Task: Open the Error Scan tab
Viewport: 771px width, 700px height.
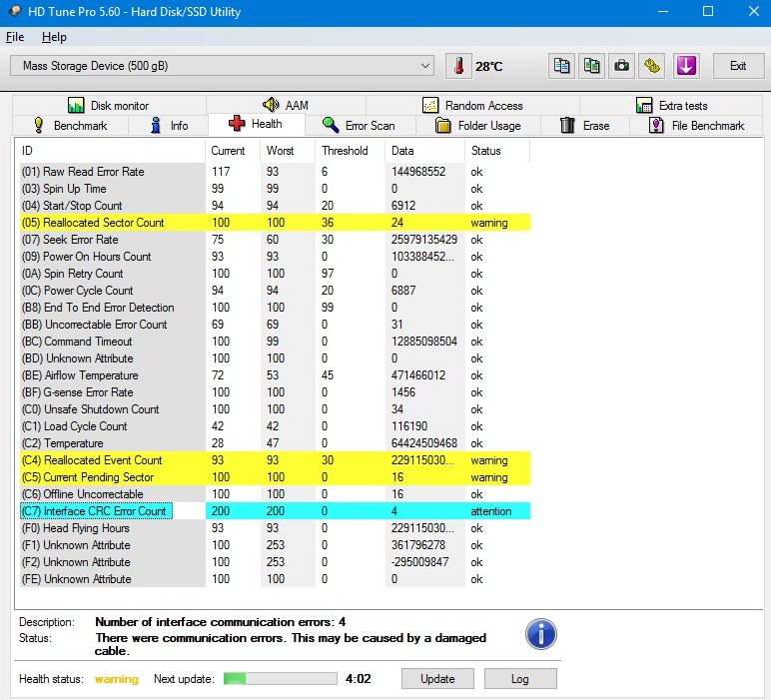Action: pos(360,126)
